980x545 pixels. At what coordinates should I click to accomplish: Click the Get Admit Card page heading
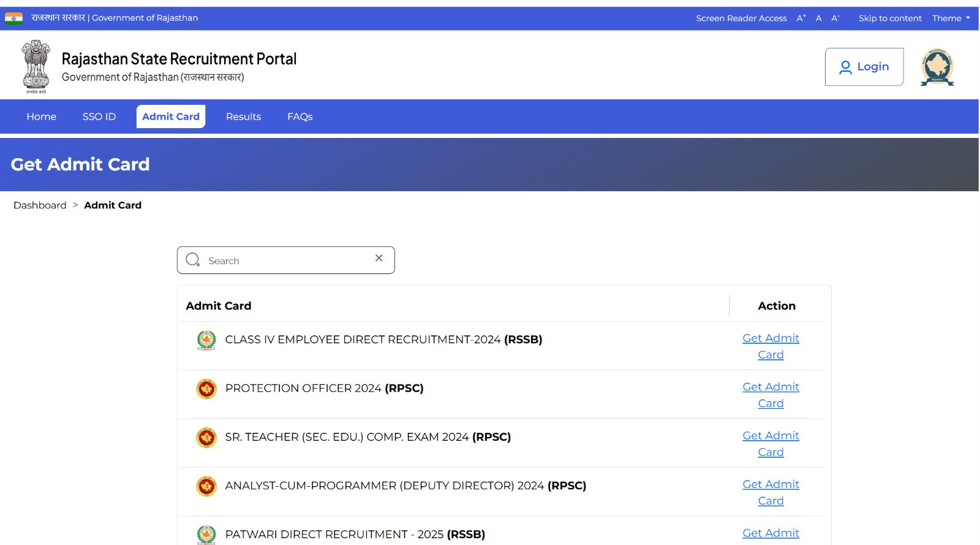point(80,164)
